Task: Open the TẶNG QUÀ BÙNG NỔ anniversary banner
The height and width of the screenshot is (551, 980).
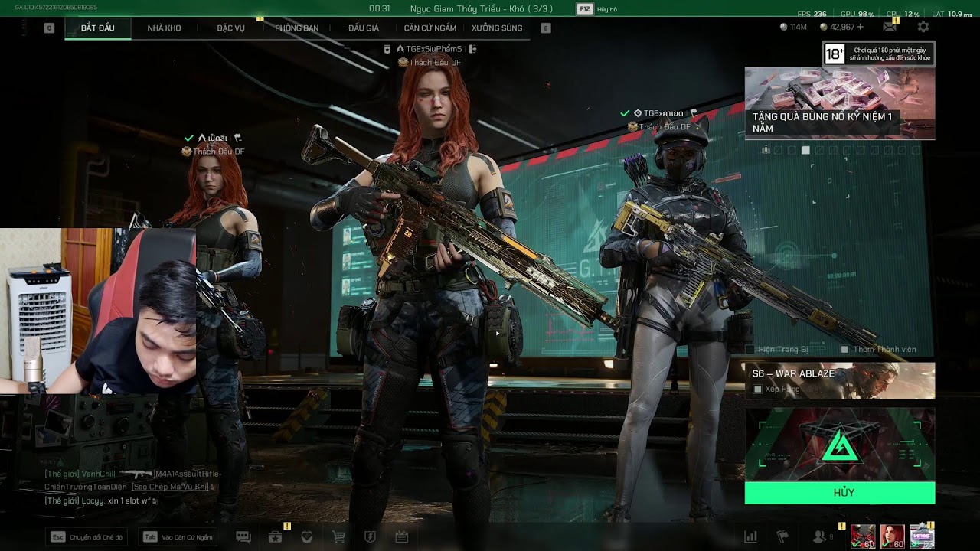Action: pyautogui.click(x=840, y=103)
